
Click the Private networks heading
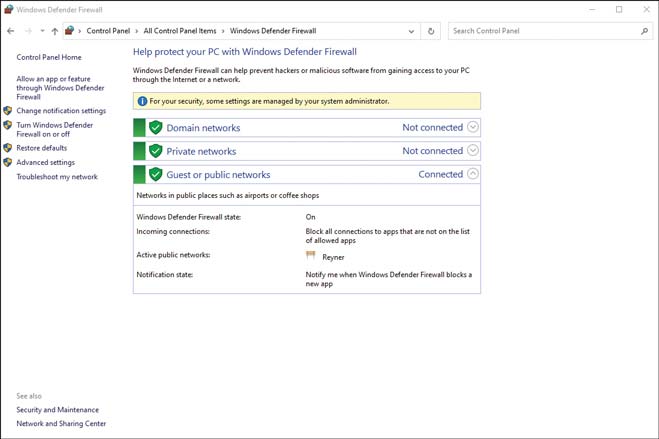pos(201,151)
